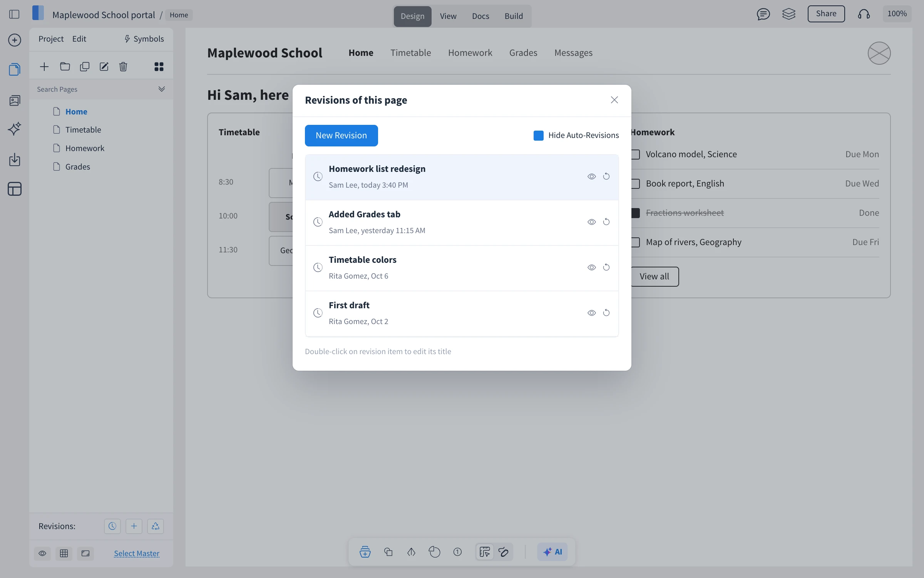924x578 pixels.
Task: Restore the First draft revision
Action: pyautogui.click(x=606, y=313)
